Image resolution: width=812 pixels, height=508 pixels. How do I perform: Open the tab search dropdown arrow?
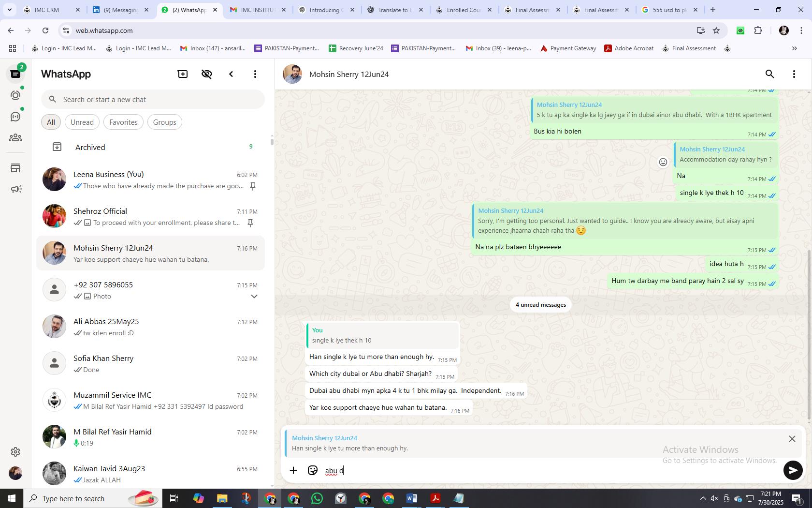9,10
